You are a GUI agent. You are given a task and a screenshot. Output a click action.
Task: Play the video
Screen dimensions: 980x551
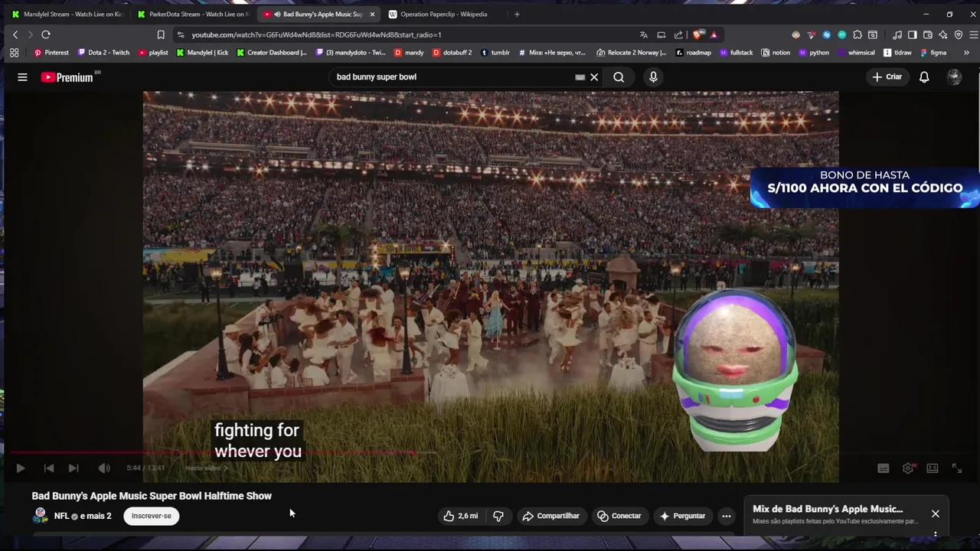(21, 468)
